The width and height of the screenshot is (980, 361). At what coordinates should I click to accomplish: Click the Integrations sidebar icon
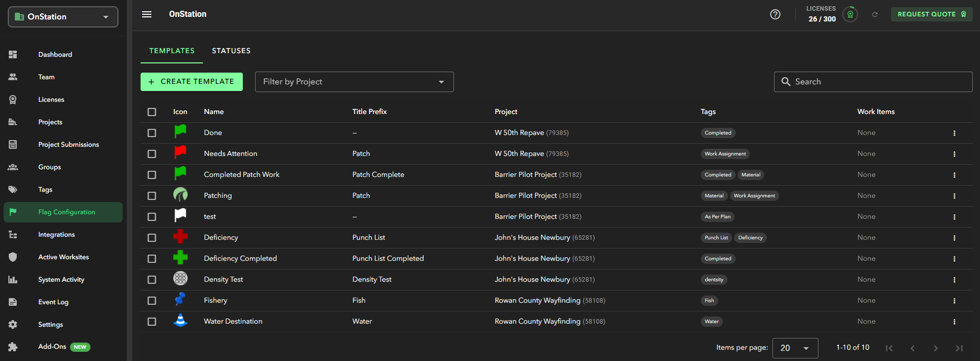coord(13,234)
